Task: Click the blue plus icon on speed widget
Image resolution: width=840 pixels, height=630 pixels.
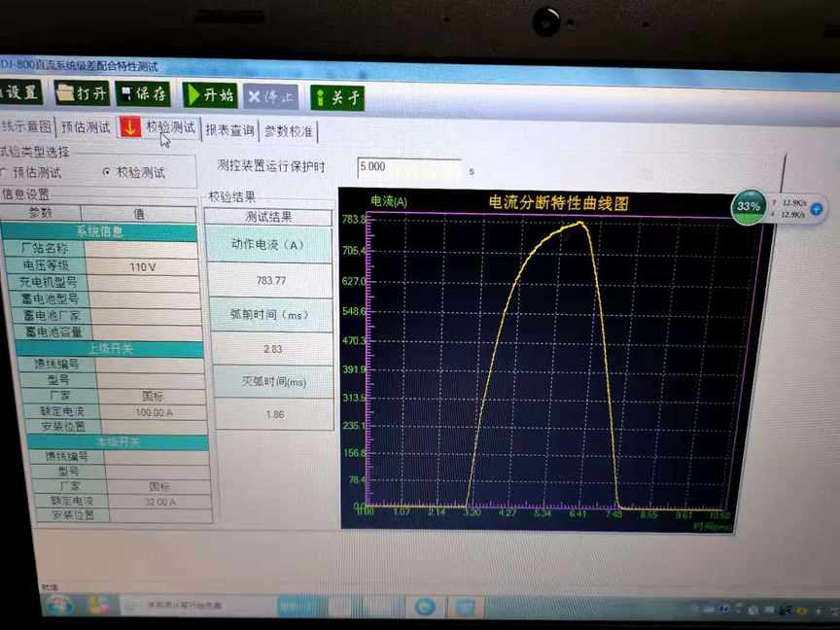Action: [x=817, y=209]
